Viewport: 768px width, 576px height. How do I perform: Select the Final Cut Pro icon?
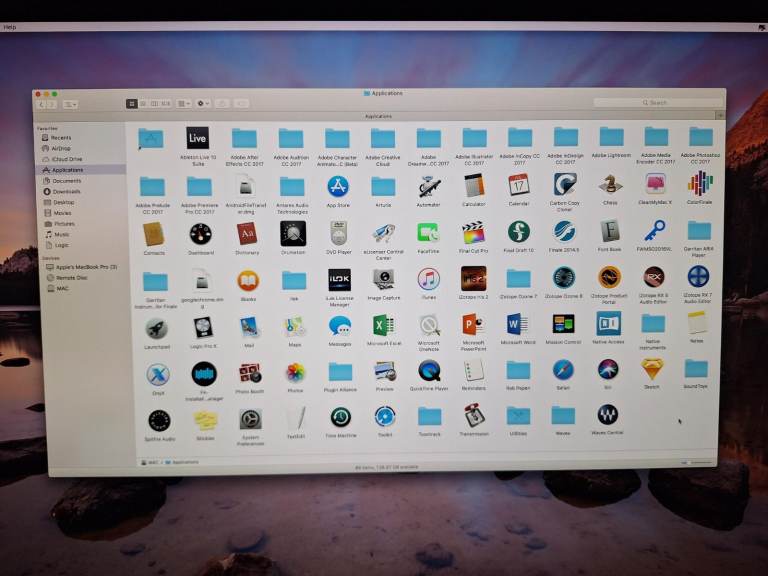pyautogui.click(x=474, y=232)
